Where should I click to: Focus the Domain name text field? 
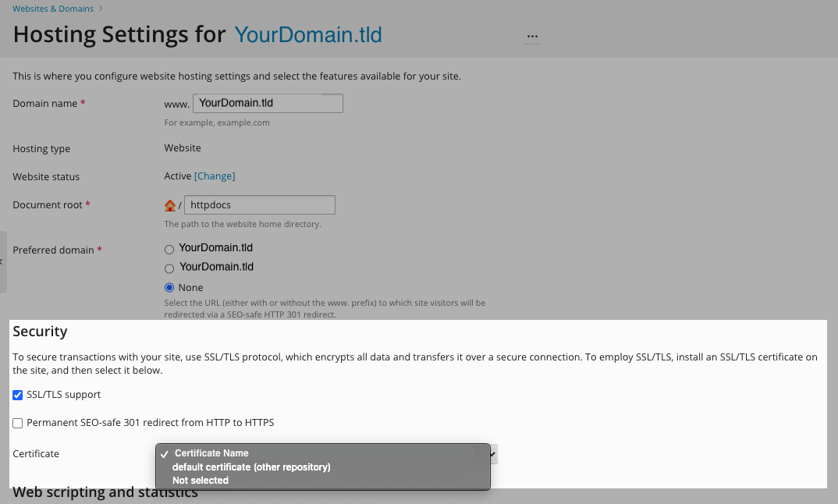click(268, 103)
